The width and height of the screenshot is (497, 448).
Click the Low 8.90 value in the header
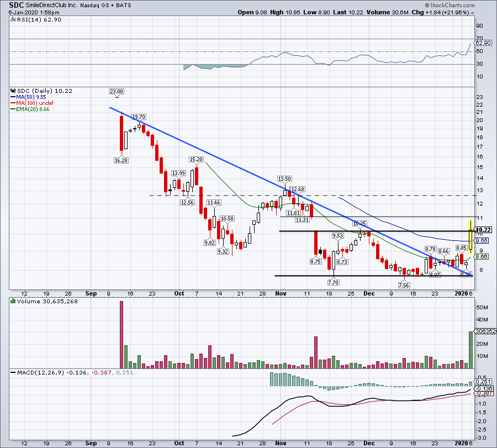tap(316, 12)
